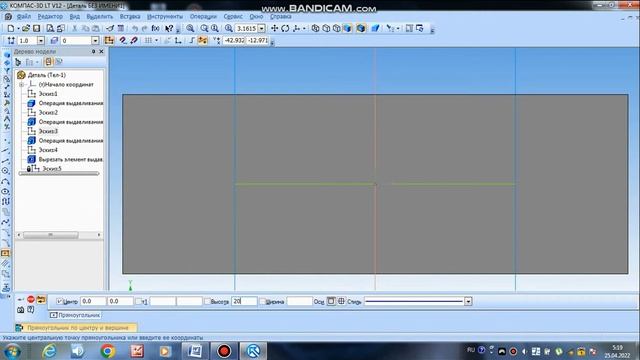Open the Файл menu
The width and height of the screenshot is (640, 360).
24,17
